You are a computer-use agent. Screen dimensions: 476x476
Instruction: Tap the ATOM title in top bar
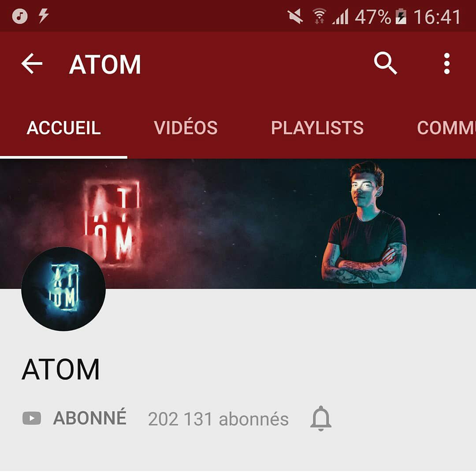pyautogui.click(x=105, y=64)
